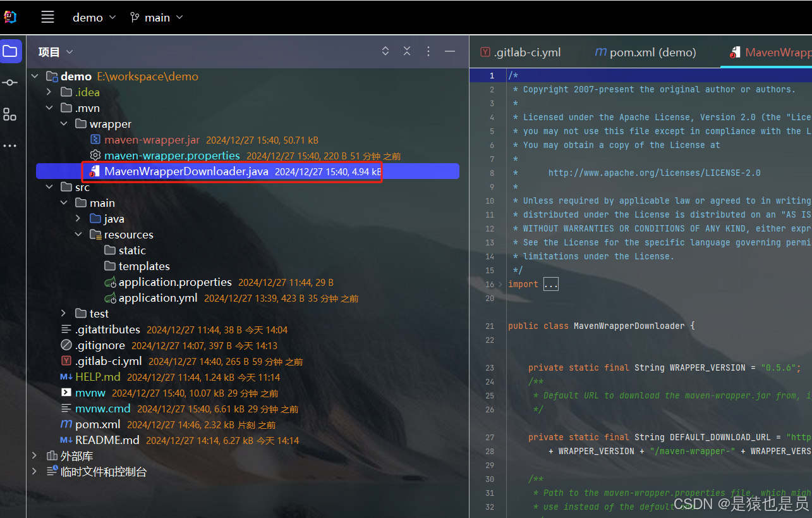Click the collapse all icon in project panel
The height and width of the screenshot is (518, 812).
[407, 51]
